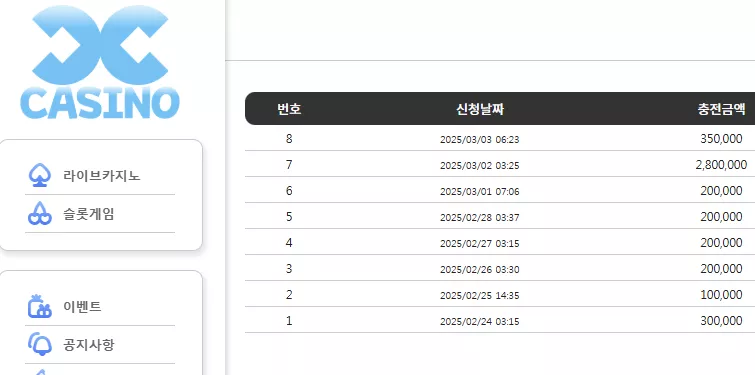Click the 100,000 amount in row 2
The image size is (755, 375).
point(721,295)
